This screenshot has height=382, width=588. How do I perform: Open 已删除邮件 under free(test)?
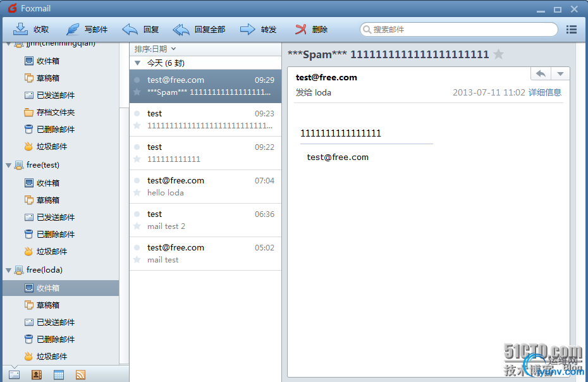pos(49,234)
